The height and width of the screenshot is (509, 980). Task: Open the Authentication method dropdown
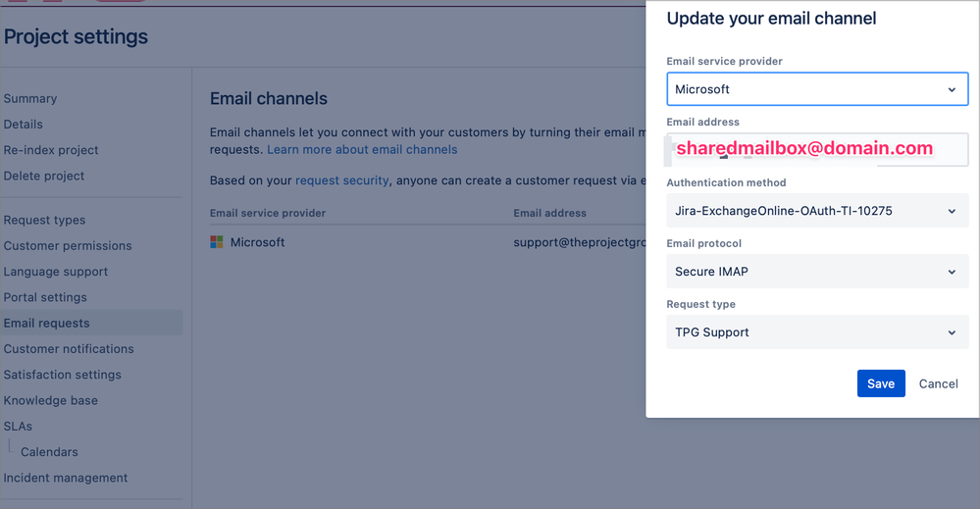(x=817, y=211)
